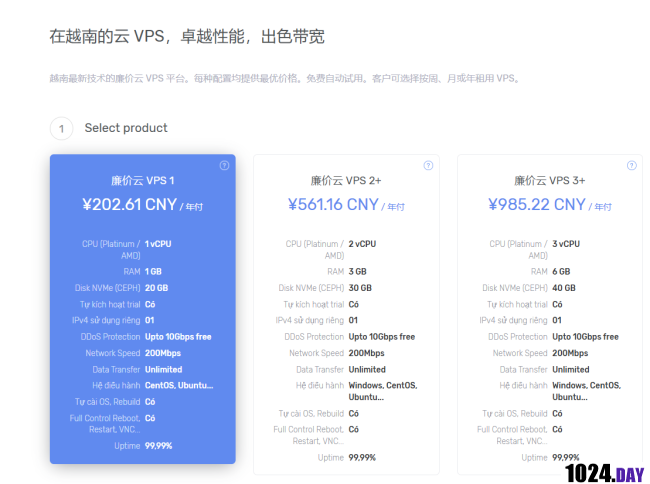Click the 'Select product' step label
This screenshot has height=484, width=650.
[126, 128]
